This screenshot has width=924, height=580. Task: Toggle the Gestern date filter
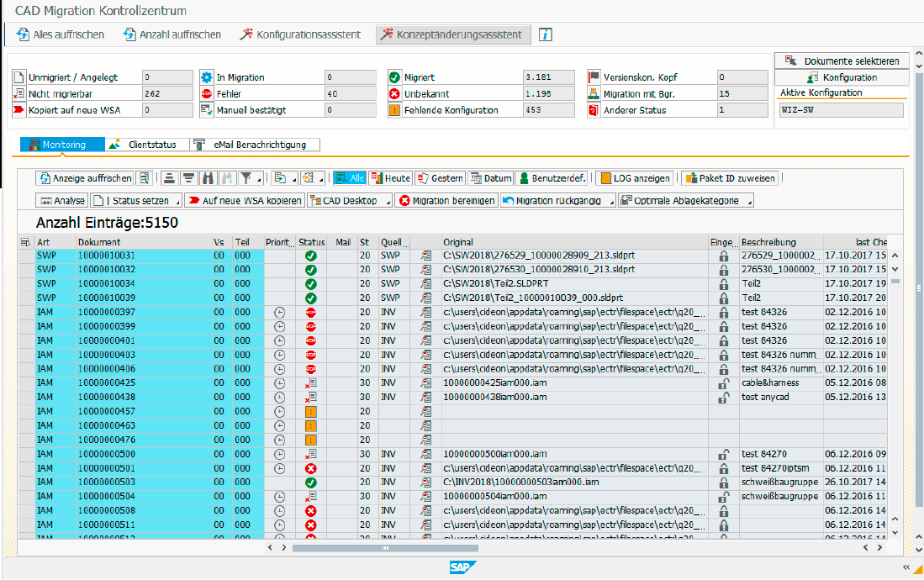point(441,178)
